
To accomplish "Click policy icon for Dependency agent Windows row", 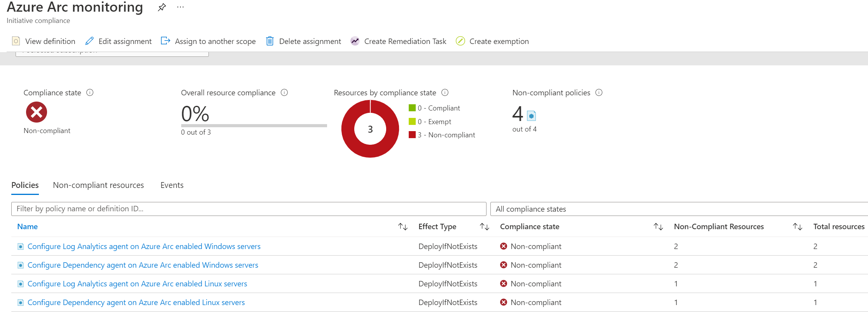I will coord(21,265).
